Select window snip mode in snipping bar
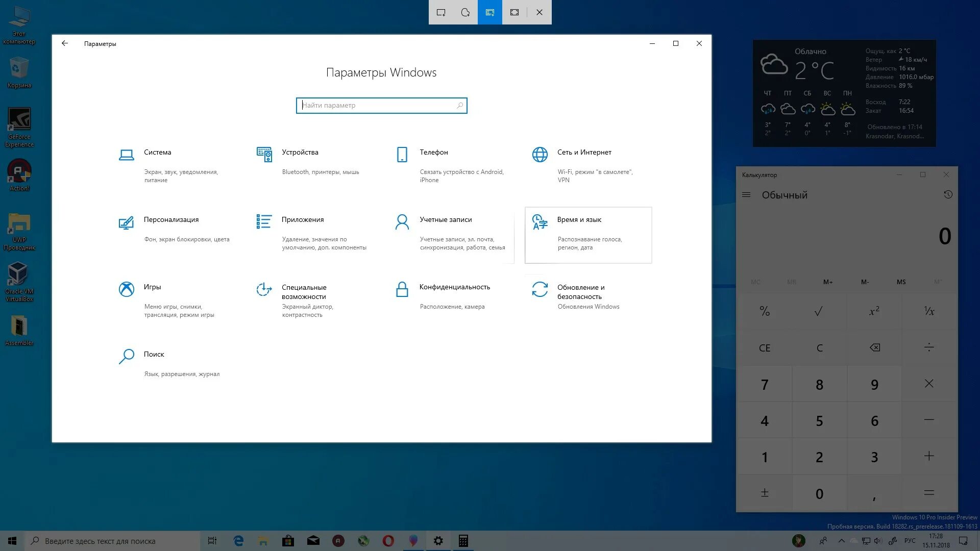Viewport: 980px width, 551px height. click(x=490, y=12)
